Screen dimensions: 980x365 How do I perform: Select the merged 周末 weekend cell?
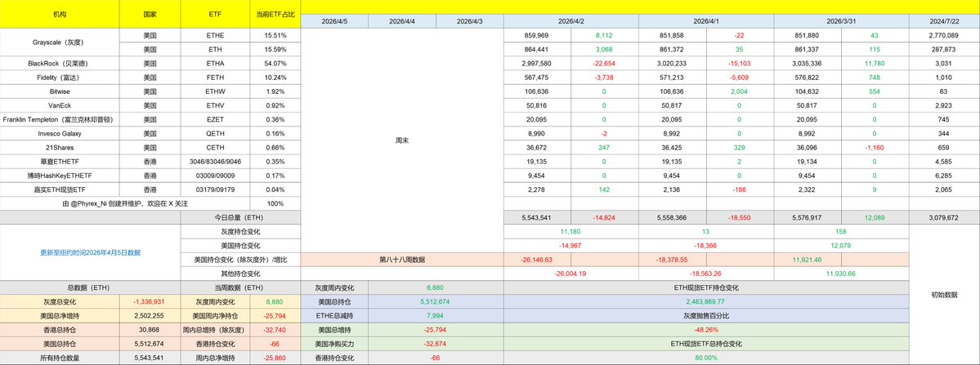pos(402,140)
